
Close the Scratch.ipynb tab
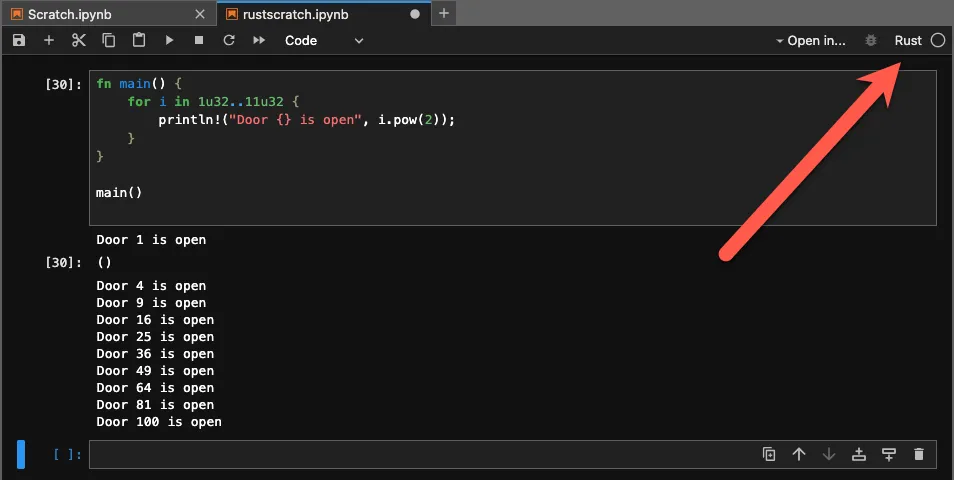[200, 14]
